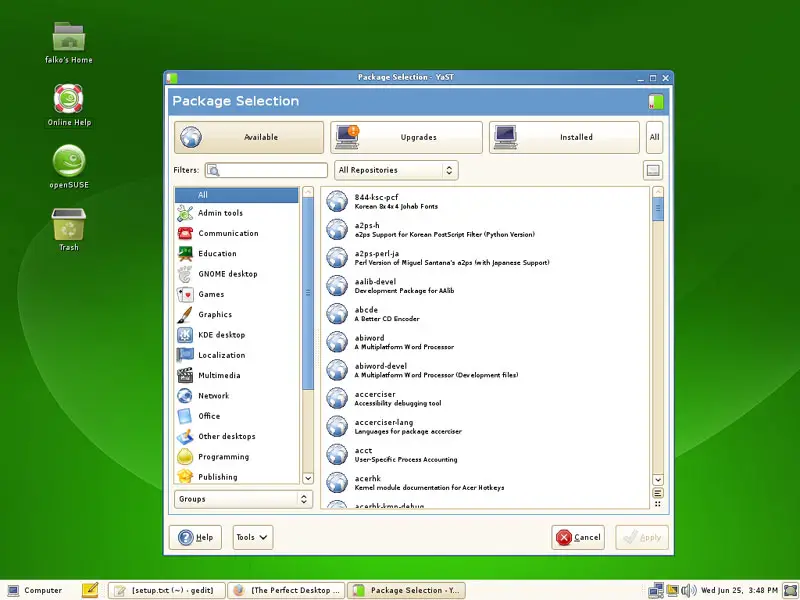This screenshot has width=800, height=600.
Task: Click the globe icon for abcde package
Action: [x=337, y=314]
